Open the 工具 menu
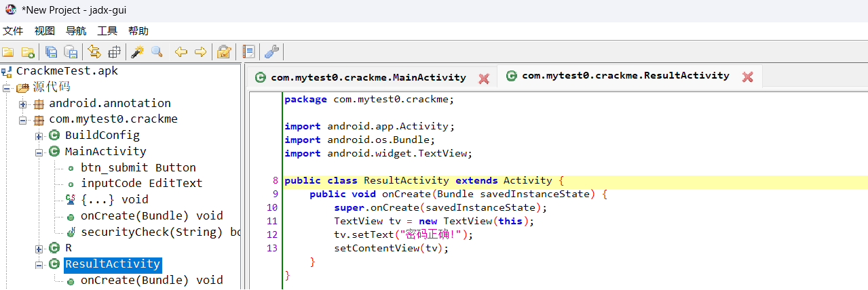Screen dimensions: 868x290 coord(107,30)
